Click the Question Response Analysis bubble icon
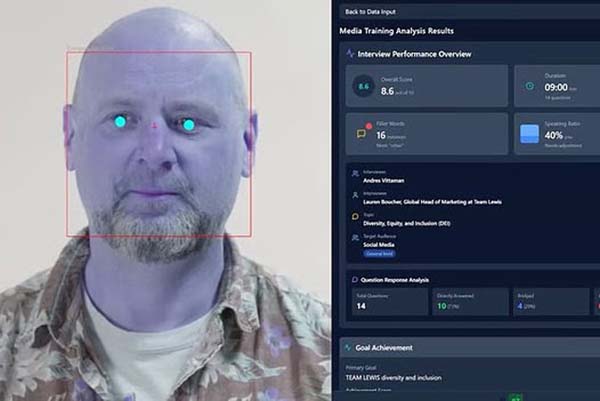Viewport: 600px width, 401px height. (355, 278)
